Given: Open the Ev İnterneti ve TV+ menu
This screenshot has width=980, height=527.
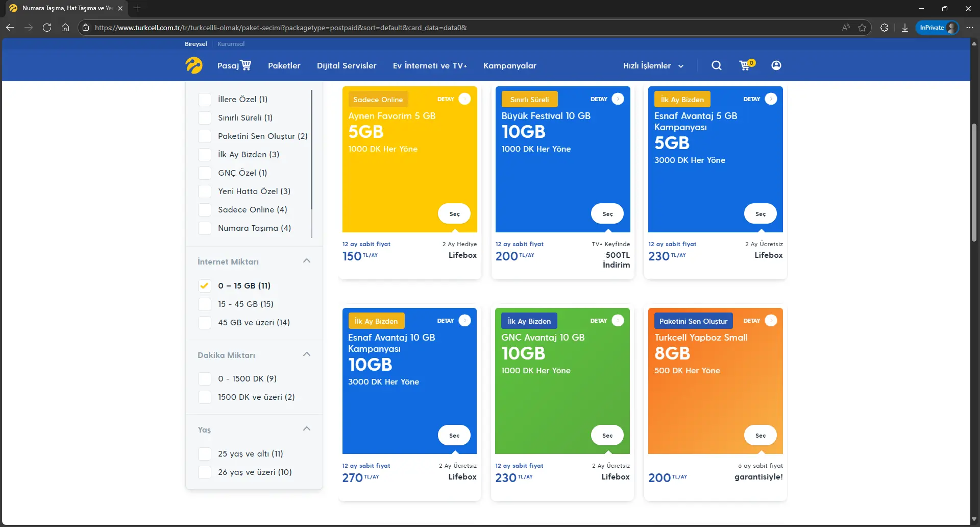Looking at the screenshot, I should [x=430, y=66].
